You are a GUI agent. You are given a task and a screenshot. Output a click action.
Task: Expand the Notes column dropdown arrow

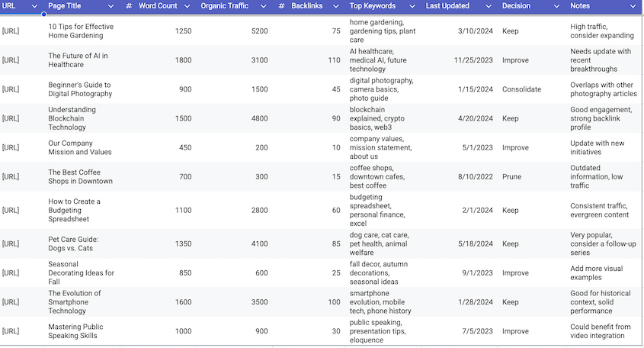pyautogui.click(x=632, y=6)
